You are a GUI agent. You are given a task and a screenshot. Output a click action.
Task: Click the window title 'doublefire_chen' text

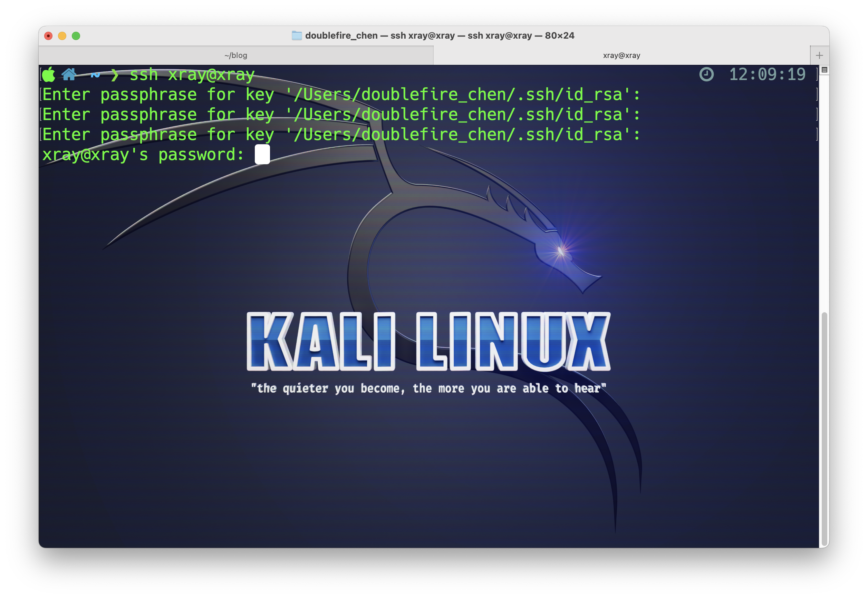(341, 36)
